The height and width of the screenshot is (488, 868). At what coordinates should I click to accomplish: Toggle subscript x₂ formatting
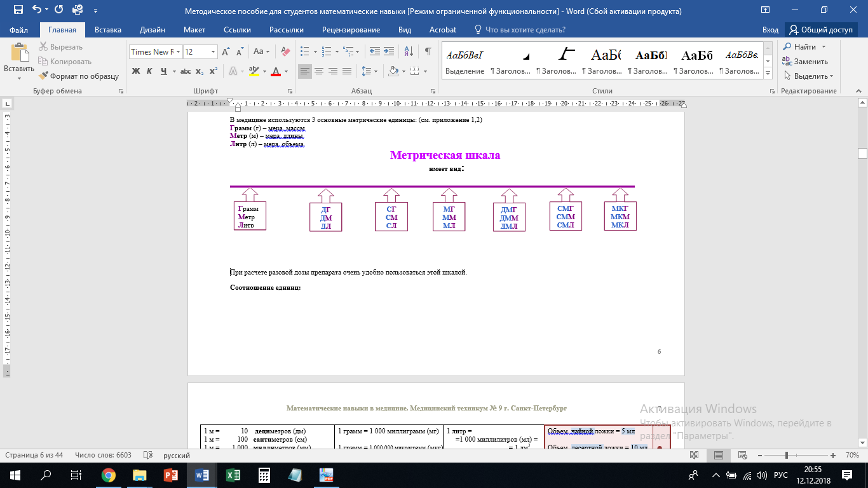coord(200,71)
